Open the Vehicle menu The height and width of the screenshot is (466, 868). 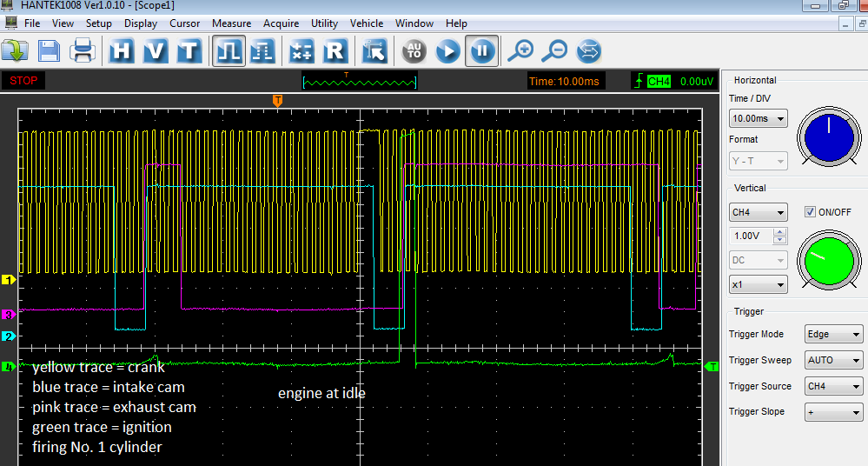pos(366,23)
